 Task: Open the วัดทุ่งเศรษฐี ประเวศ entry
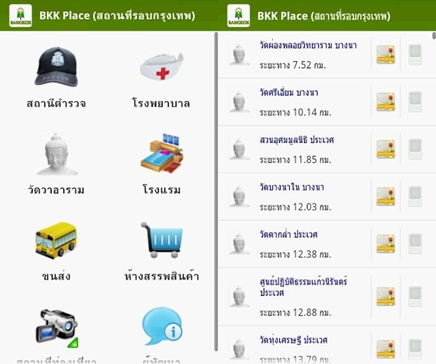(294, 340)
